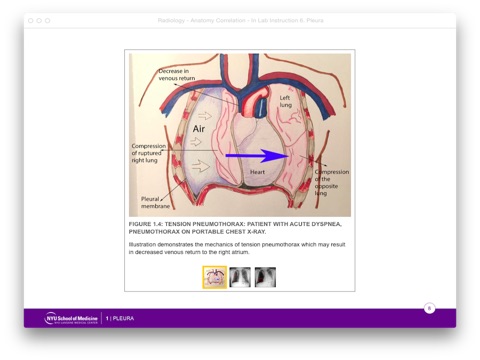
Task: Click the Figure 1.4 Tension Pneumothorax caption heading
Action: coord(235,228)
